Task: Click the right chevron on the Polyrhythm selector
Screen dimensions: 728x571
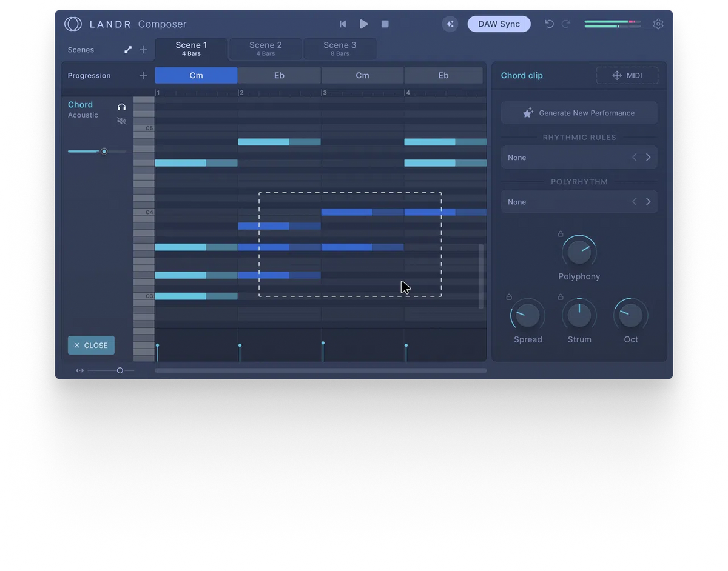Action: [648, 201]
